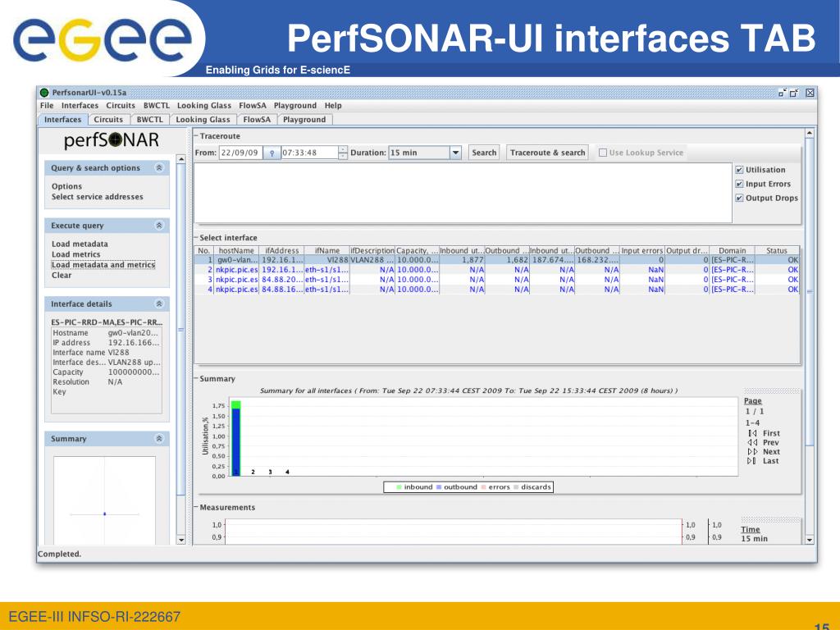This screenshot has height=630, width=840.
Task: Sort by ifAddress column header
Action: tap(282, 250)
